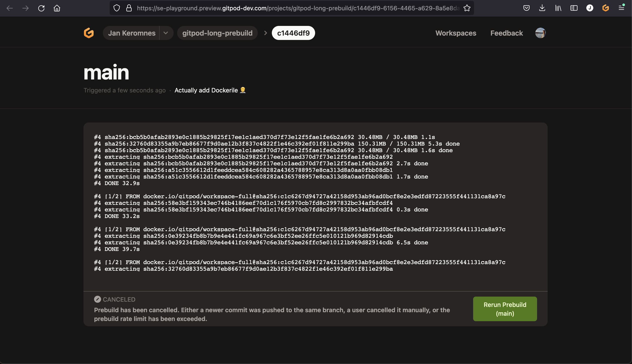Open the browser application menu
632x364 pixels.
(x=621, y=8)
